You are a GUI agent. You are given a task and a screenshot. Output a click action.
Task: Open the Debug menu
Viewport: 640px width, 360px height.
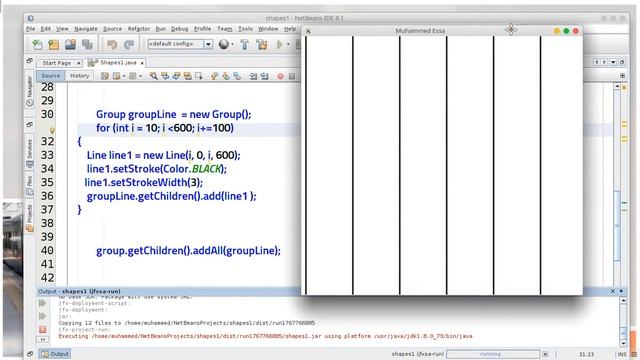(179, 29)
